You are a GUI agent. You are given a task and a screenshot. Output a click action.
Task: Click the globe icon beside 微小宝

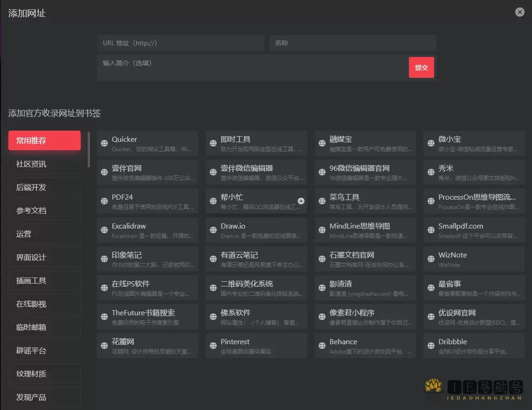(431, 143)
